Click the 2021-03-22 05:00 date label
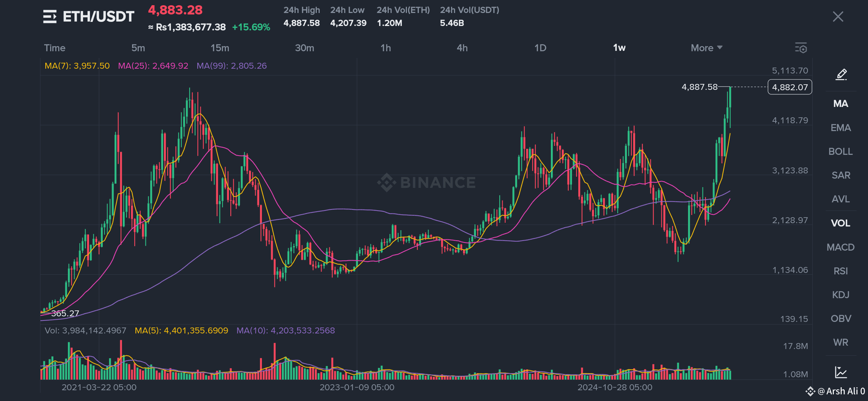868x401 pixels. coord(99,387)
